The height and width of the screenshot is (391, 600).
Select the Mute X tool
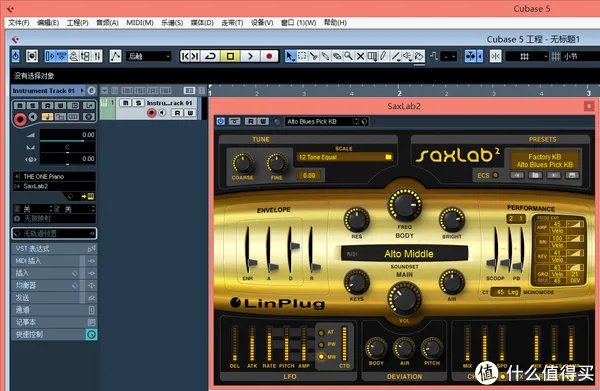click(360, 56)
